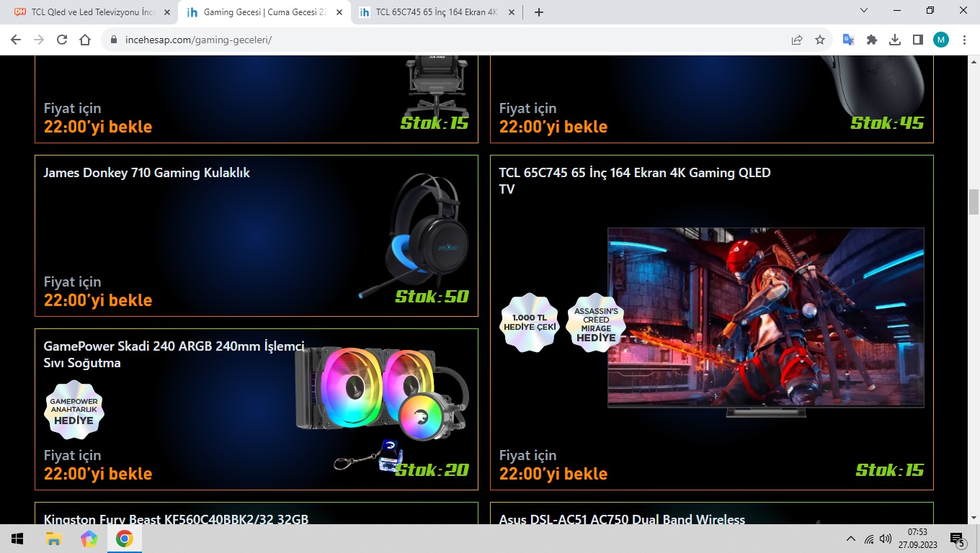Click the GamePower Anahtarlık Hediye badge

click(x=73, y=410)
